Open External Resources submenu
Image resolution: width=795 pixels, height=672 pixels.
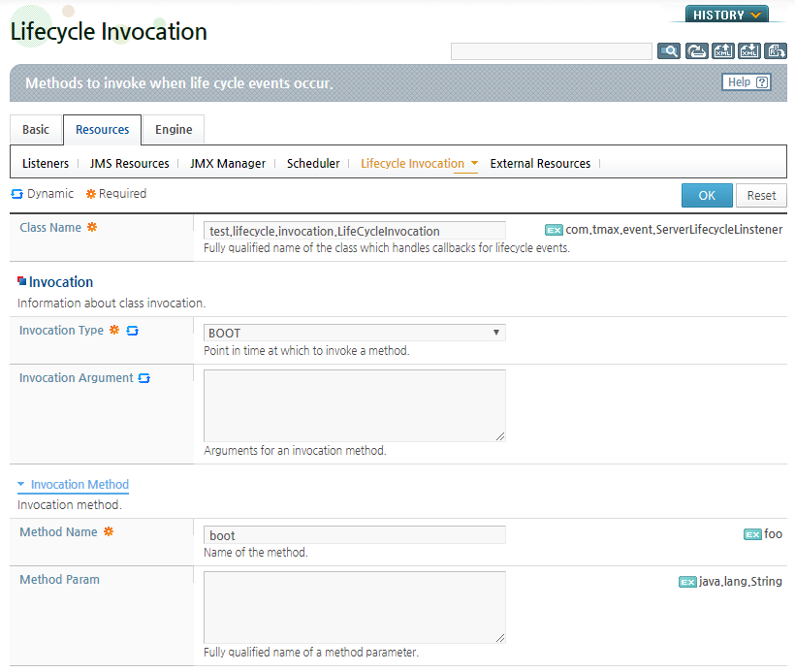point(540,163)
